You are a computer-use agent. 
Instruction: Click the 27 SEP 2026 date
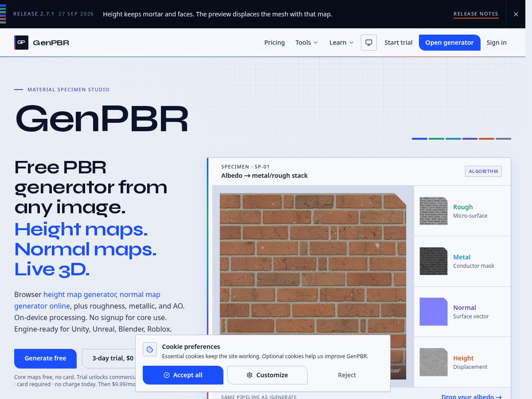[x=76, y=14]
